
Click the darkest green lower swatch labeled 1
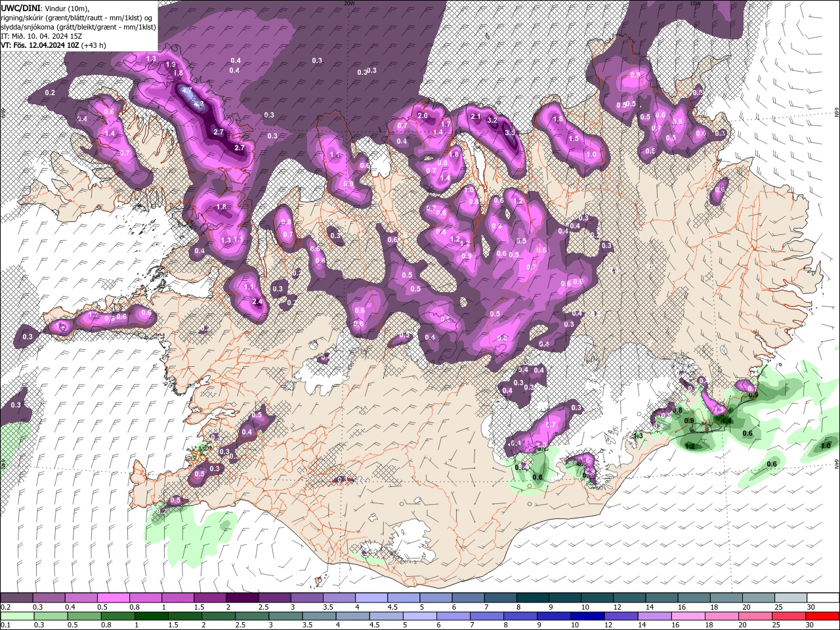pyautogui.click(x=151, y=617)
